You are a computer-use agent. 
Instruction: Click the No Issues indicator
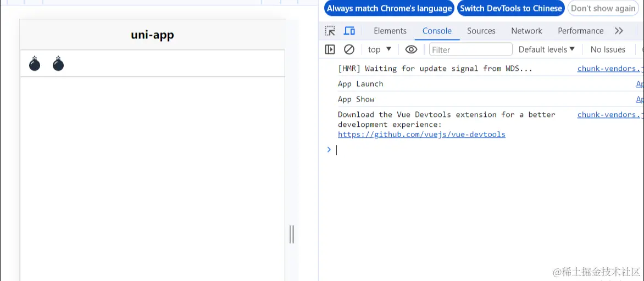tap(608, 49)
